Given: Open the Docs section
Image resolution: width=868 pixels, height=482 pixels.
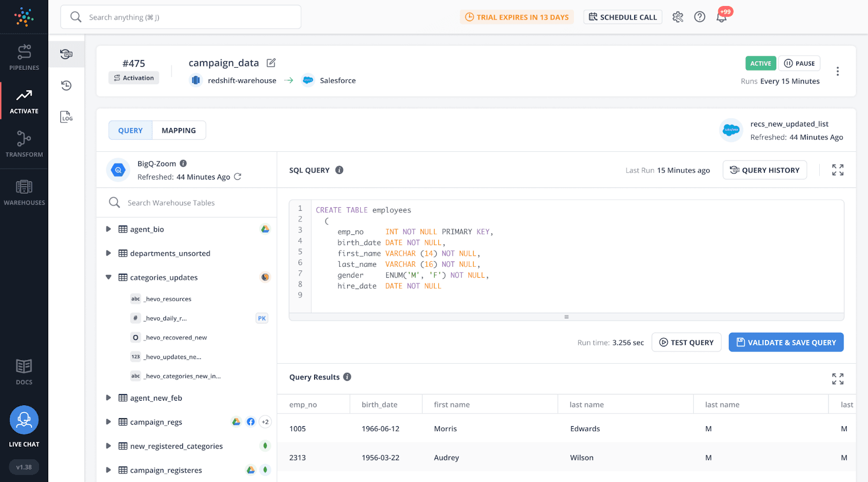Looking at the screenshot, I should tap(24, 372).
